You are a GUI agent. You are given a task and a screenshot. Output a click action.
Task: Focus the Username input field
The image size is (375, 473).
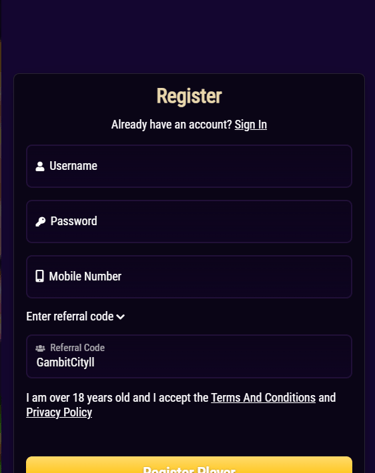[x=189, y=166]
